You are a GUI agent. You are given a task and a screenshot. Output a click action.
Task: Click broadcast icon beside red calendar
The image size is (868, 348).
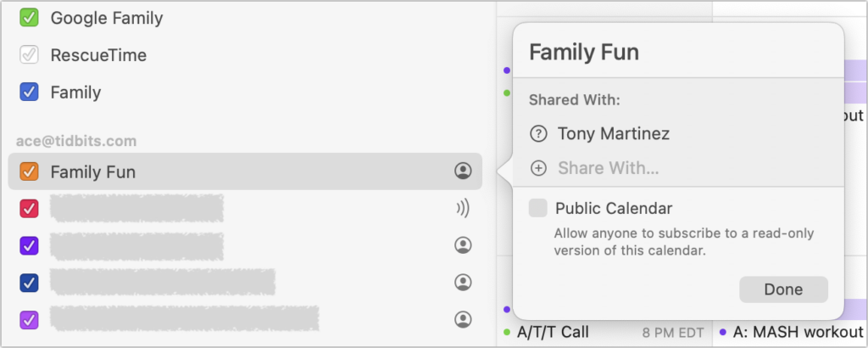[x=463, y=208]
